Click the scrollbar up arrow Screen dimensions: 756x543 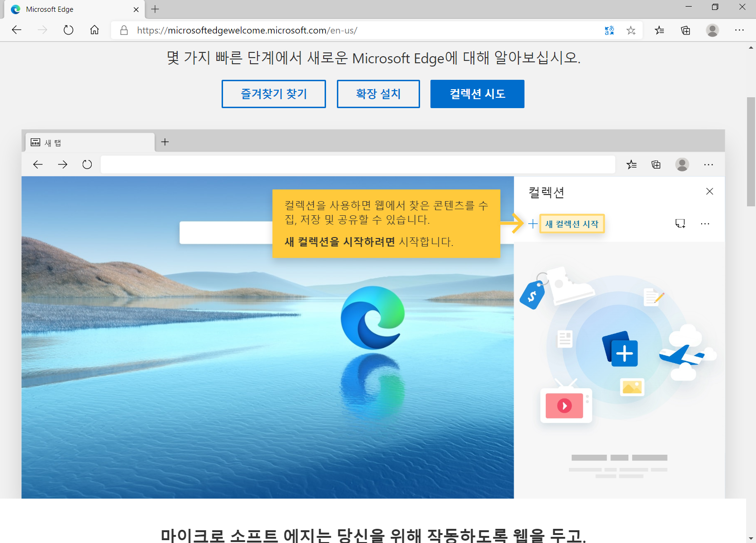click(751, 47)
